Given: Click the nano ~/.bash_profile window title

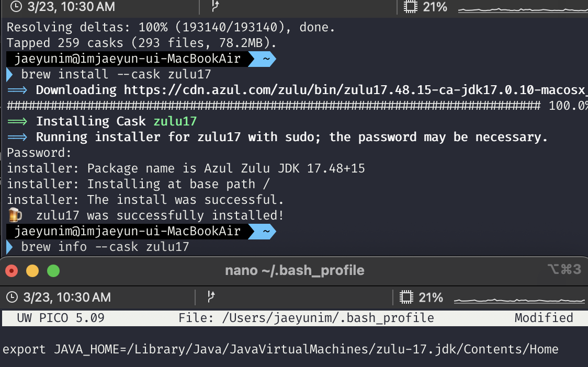Looking at the screenshot, I should tap(295, 270).
